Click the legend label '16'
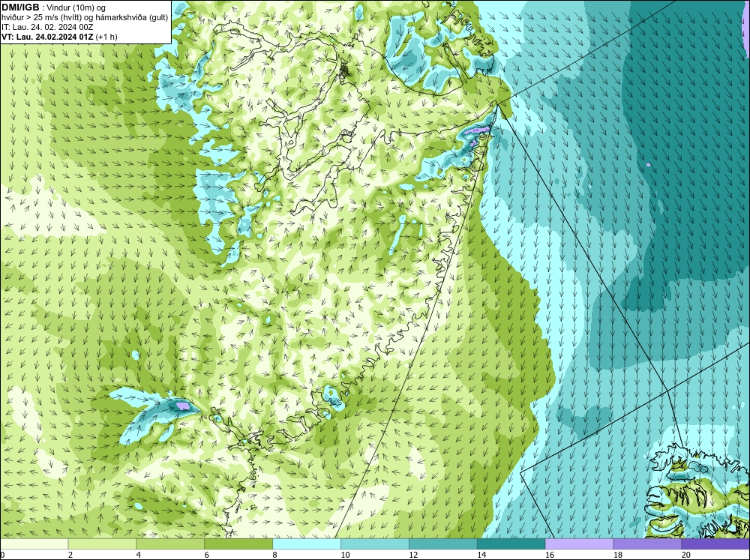Screen dimensions: 750x560 coord(550,555)
